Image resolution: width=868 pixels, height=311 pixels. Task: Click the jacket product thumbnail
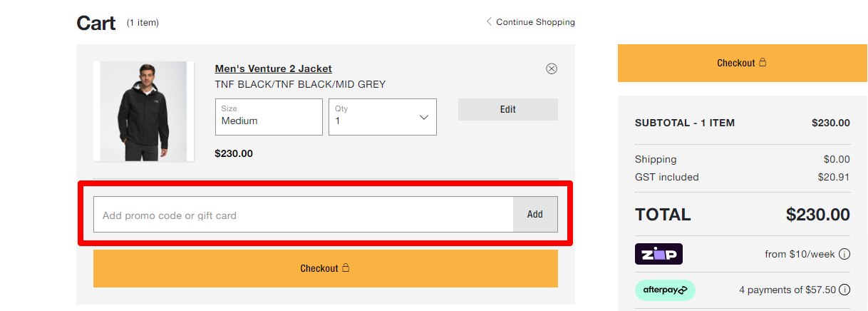pos(144,111)
